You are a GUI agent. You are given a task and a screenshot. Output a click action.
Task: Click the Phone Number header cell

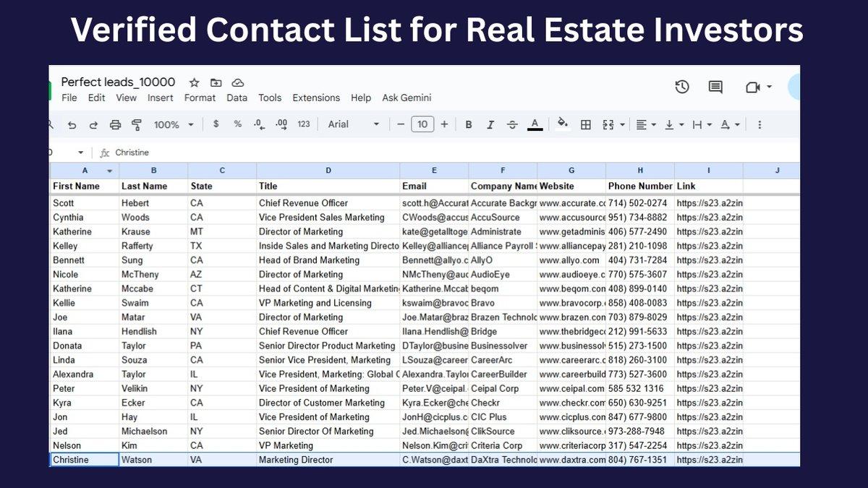click(x=640, y=186)
